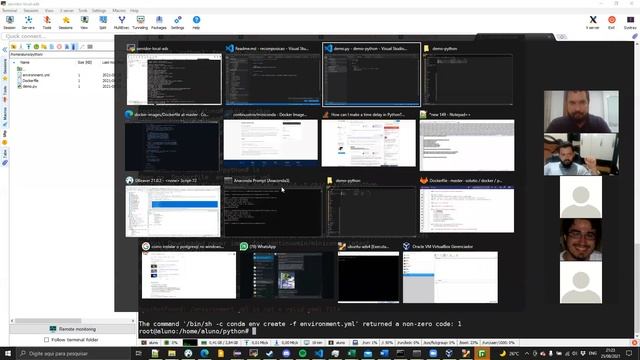Open the Windows Start menu
This screenshot has width=640, height=360.
8,353
